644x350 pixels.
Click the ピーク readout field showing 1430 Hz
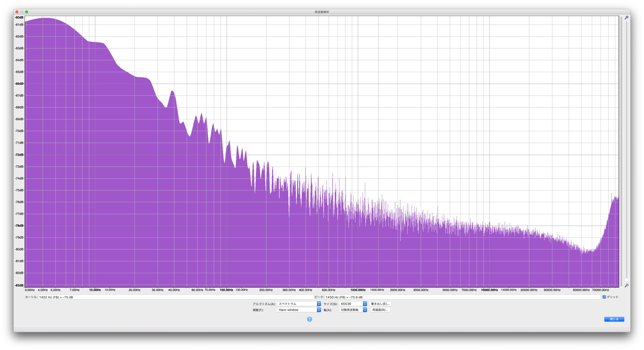click(x=463, y=297)
